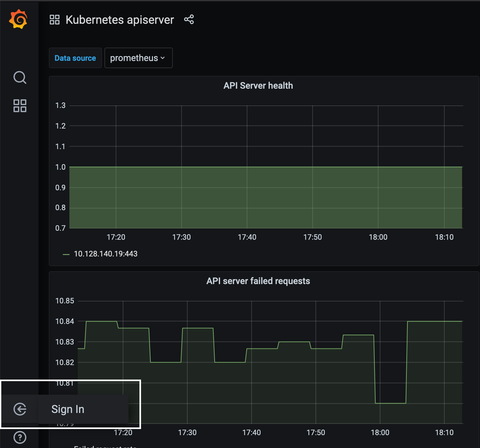Click the Kubernetes apiserver dashboard title
Viewport: 480px width, 448px height.
coord(120,20)
